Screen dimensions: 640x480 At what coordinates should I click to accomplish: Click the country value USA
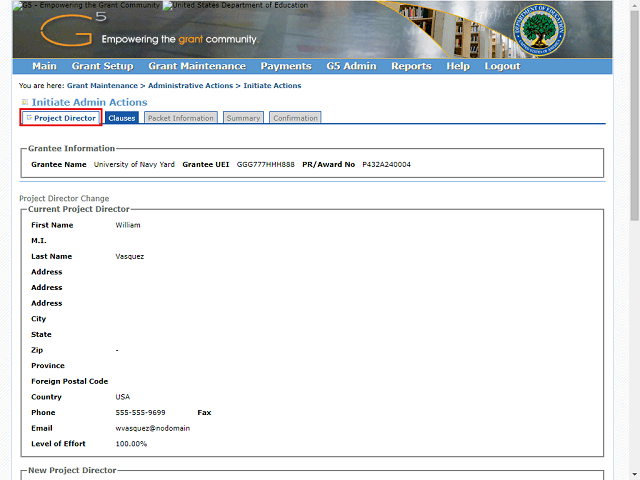click(x=122, y=397)
